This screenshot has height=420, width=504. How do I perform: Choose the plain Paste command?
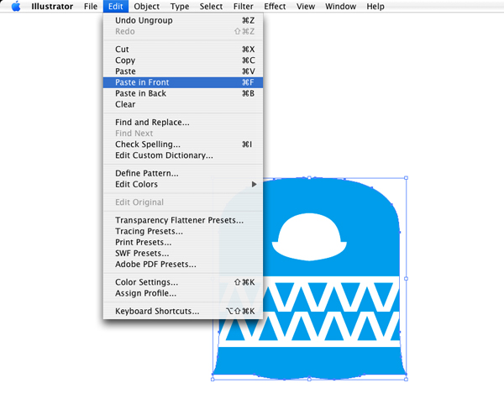[x=183, y=71]
